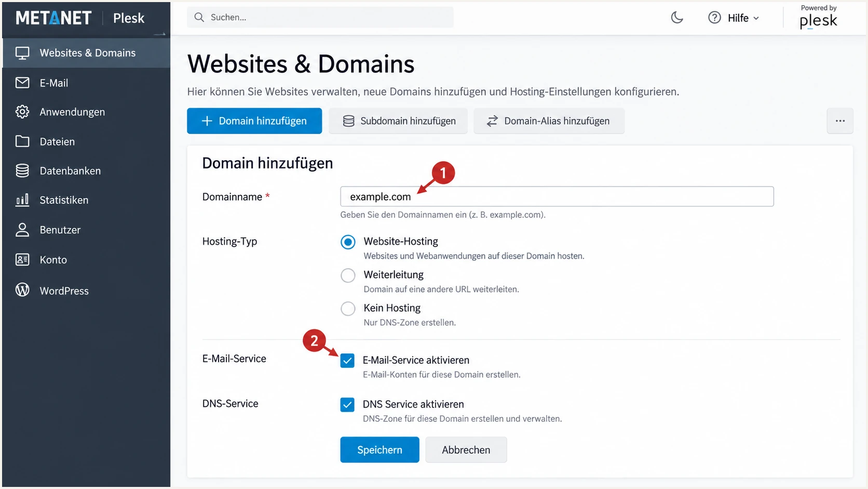Click 'Domain auf eine andere URL weiterleiten.' text
868x489 pixels.
[x=441, y=289]
